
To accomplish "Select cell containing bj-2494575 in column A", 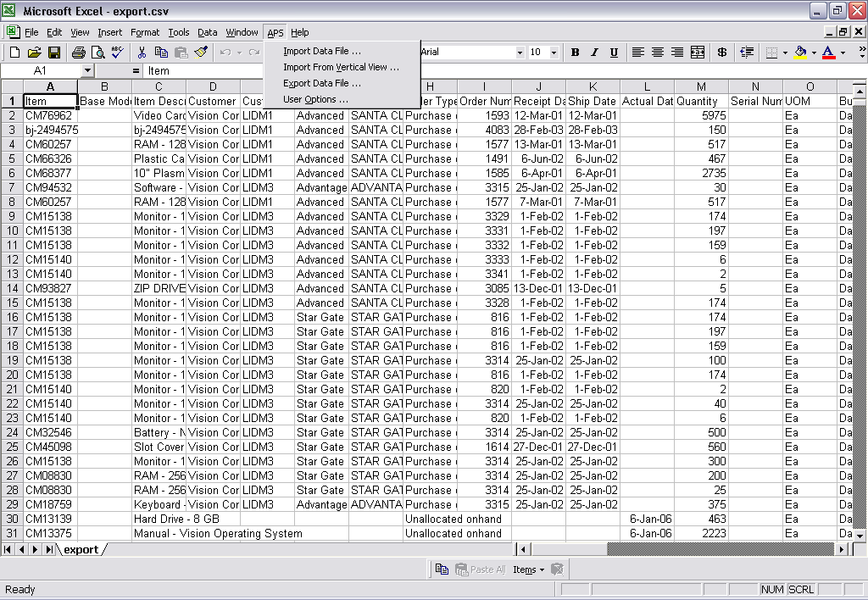I will coord(50,130).
